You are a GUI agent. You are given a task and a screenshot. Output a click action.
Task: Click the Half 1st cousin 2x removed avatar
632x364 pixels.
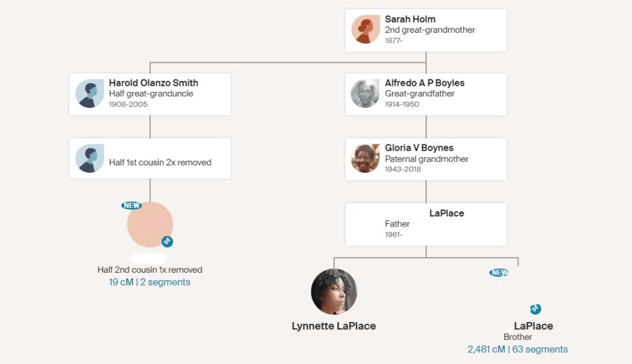90,159
